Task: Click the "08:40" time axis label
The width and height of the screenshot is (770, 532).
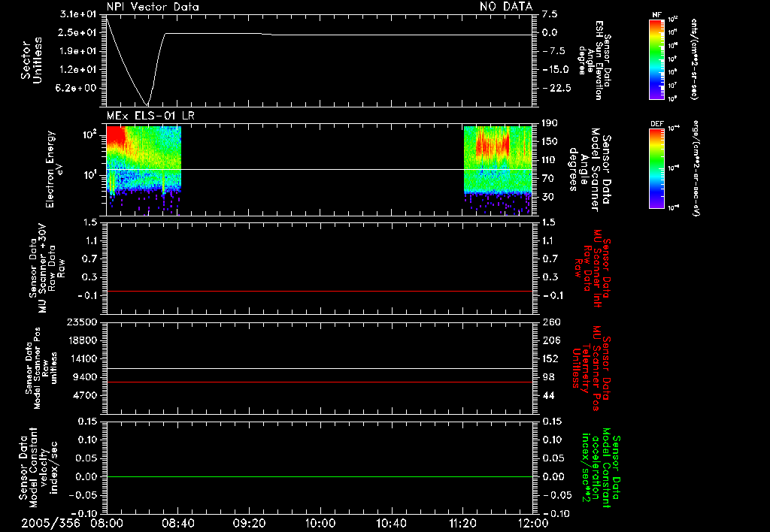Action: pos(177,524)
